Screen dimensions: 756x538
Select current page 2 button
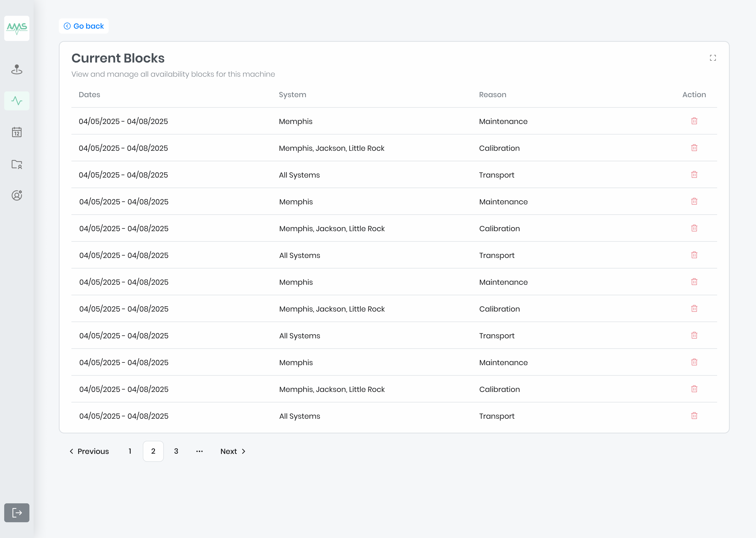coord(153,451)
